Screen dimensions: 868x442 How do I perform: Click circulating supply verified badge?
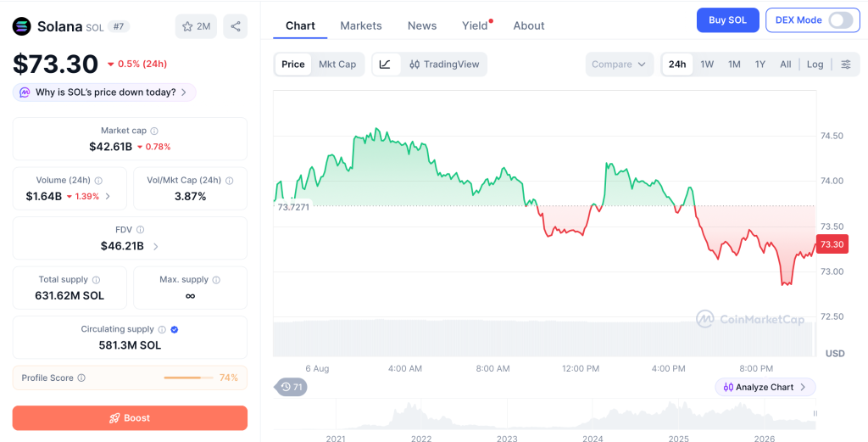pyautogui.click(x=175, y=329)
